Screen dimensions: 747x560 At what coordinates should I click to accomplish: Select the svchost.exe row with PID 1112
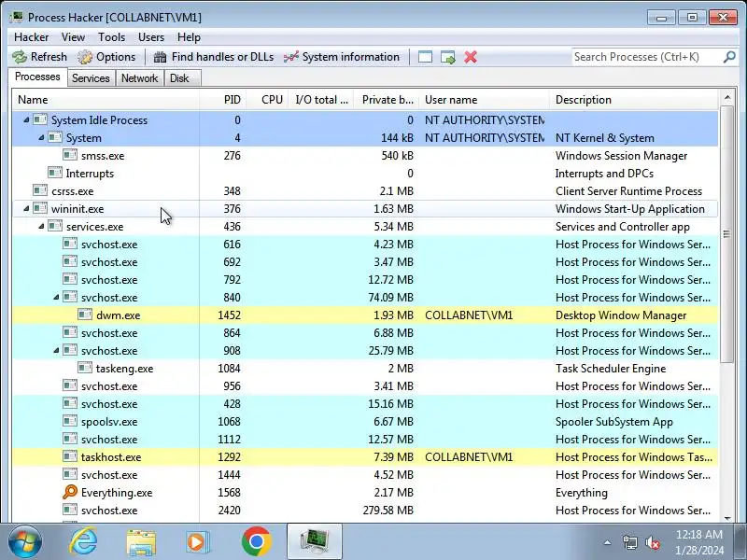click(x=365, y=439)
